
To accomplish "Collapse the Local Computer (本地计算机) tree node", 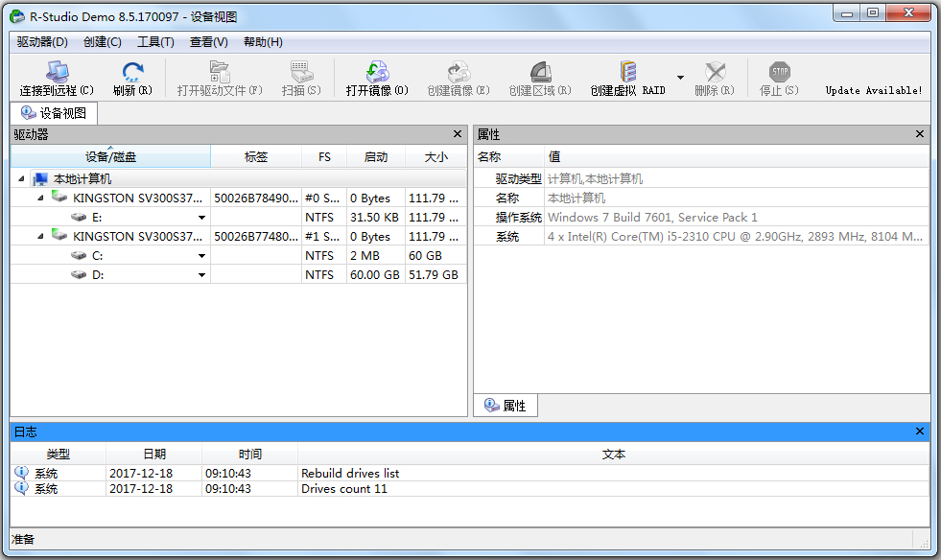I will coord(22,179).
